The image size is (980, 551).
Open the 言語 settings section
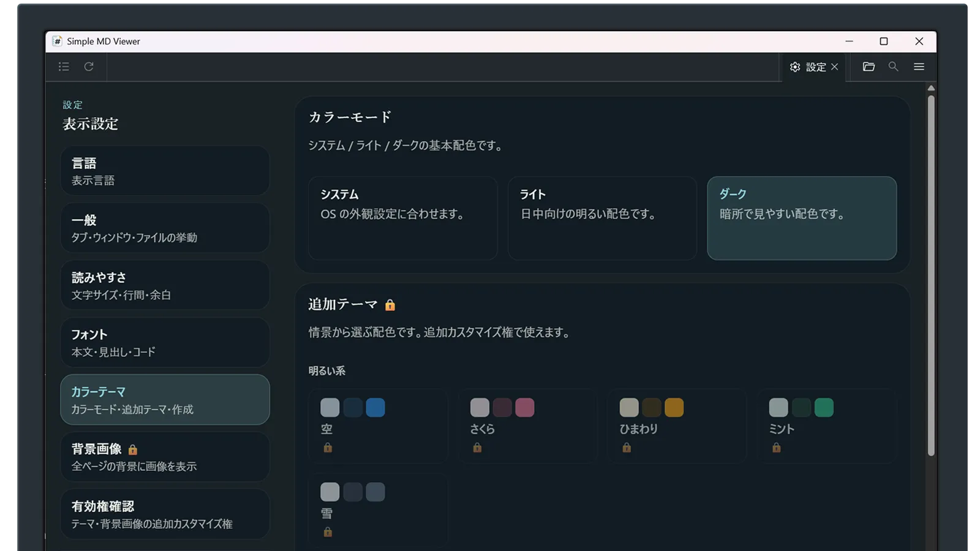pos(165,171)
